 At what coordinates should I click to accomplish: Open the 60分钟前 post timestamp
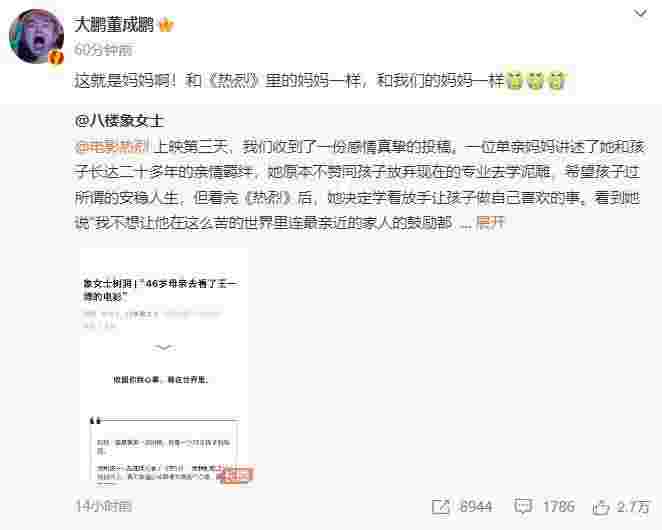pos(103,49)
